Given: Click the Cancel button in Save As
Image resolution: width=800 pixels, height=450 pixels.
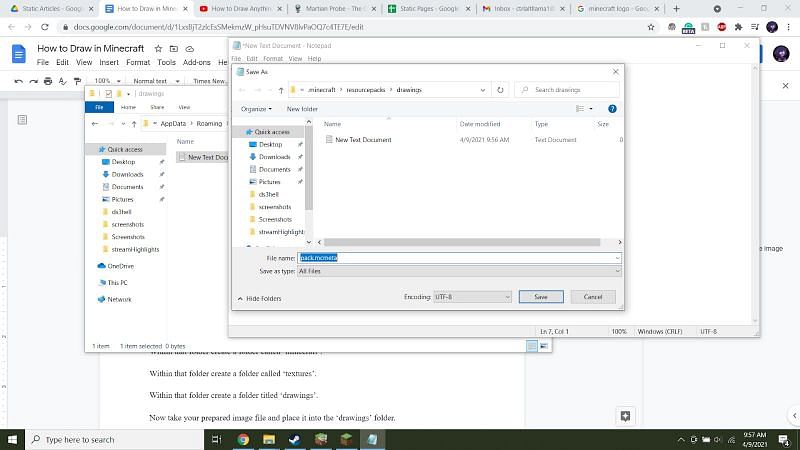Looking at the screenshot, I should [592, 297].
